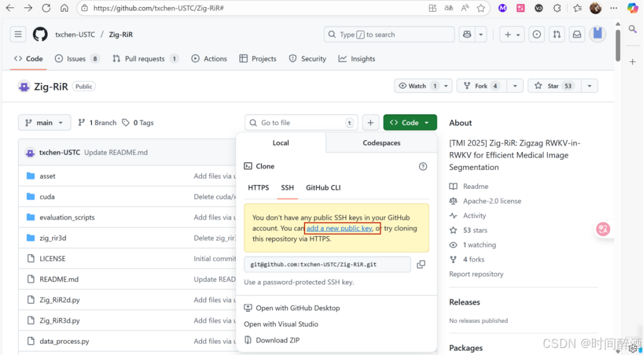Select the HTTPS clone option
Screen dimensions: 644x355
[259, 188]
